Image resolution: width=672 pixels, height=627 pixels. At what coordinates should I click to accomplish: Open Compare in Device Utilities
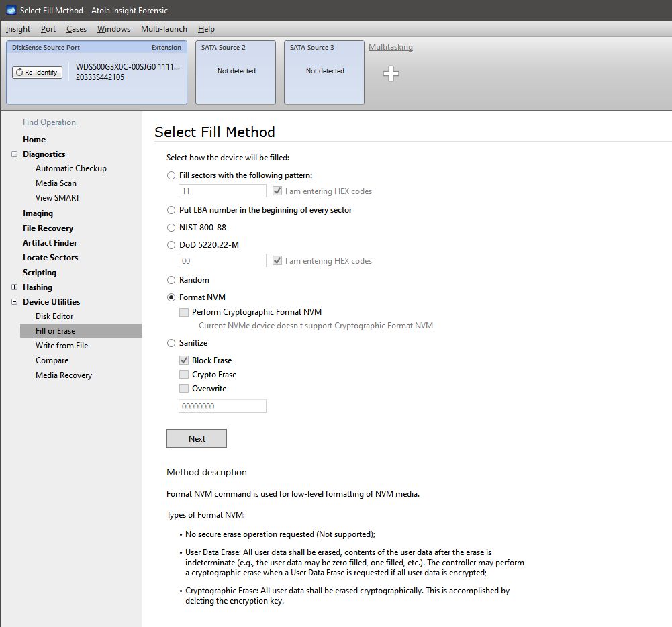[x=52, y=360]
